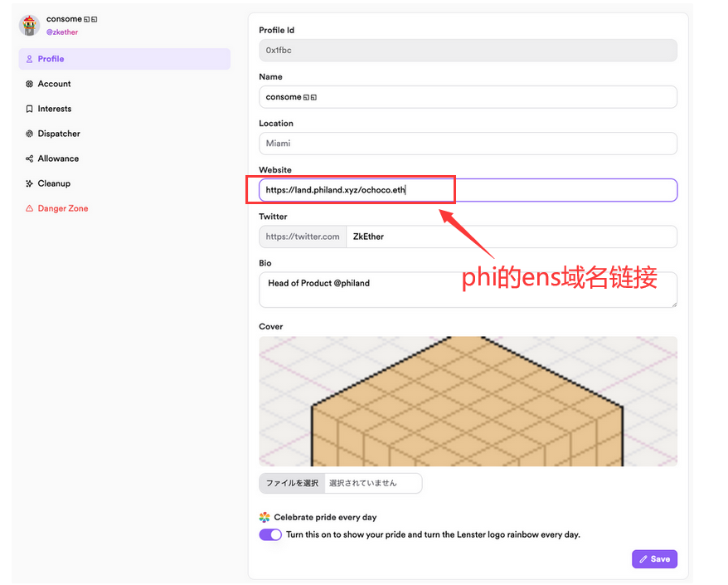This screenshot has width=728, height=585.
Task: Click the Cover image preview
Action: [468, 401]
